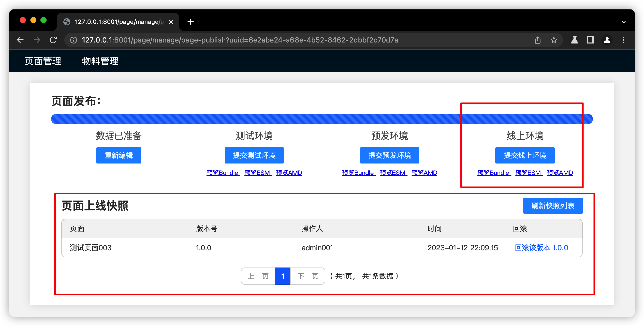Open the Chrome three-dot menu

click(624, 40)
